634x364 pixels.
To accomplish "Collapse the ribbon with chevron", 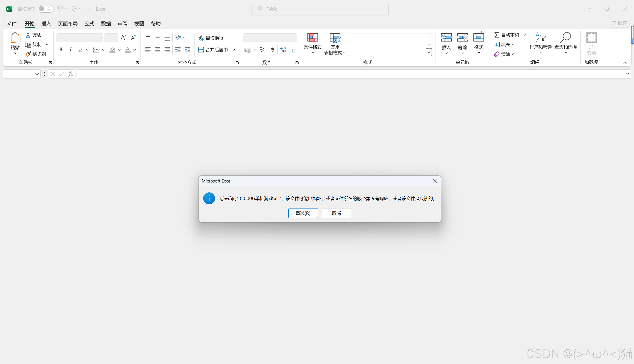I will tap(625, 62).
